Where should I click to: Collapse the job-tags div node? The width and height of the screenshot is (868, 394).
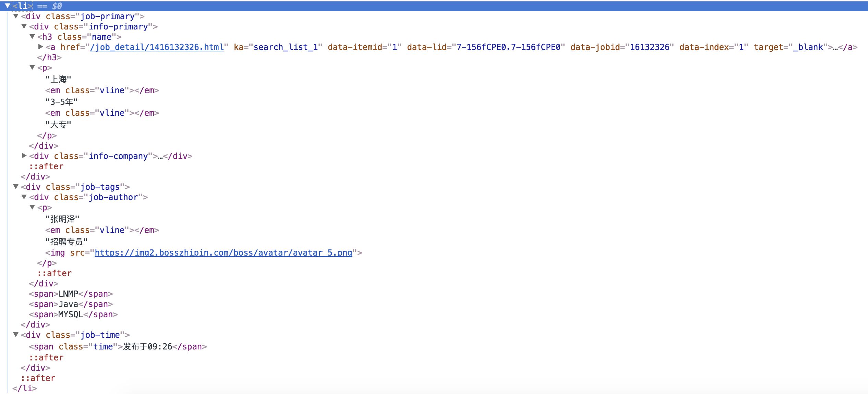[x=16, y=187]
